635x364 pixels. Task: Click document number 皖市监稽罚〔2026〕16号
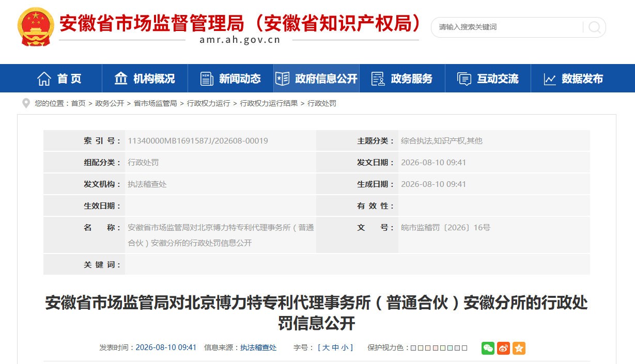tap(446, 227)
